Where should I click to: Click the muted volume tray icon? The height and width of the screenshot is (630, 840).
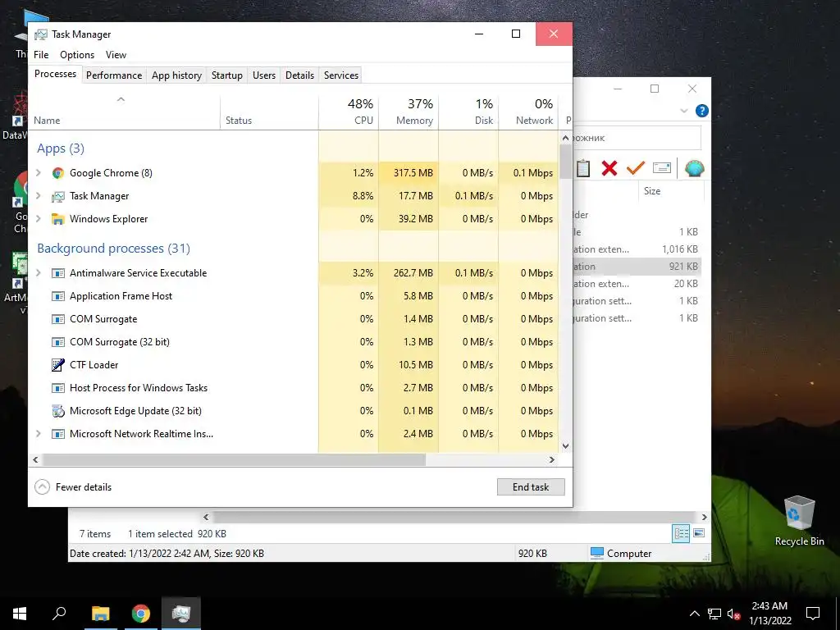pos(734,614)
